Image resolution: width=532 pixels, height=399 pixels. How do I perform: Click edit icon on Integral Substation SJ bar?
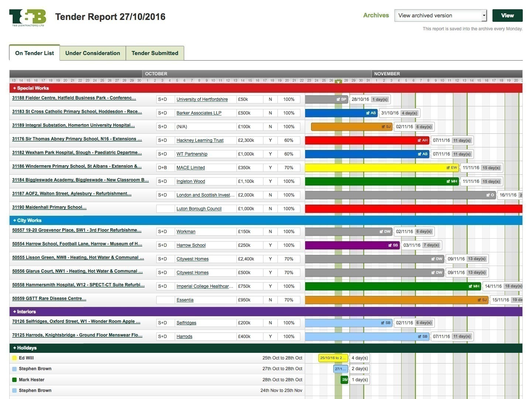pyautogui.click(x=383, y=127)
